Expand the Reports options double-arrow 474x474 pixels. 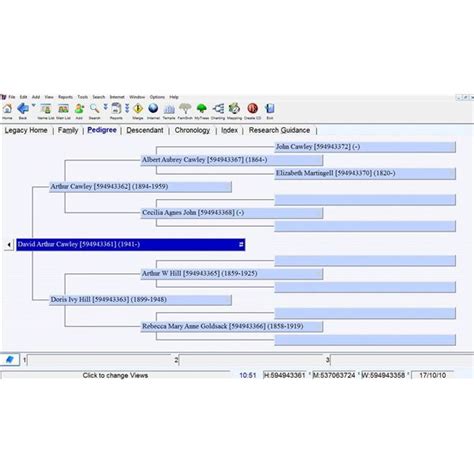point(127,108)
